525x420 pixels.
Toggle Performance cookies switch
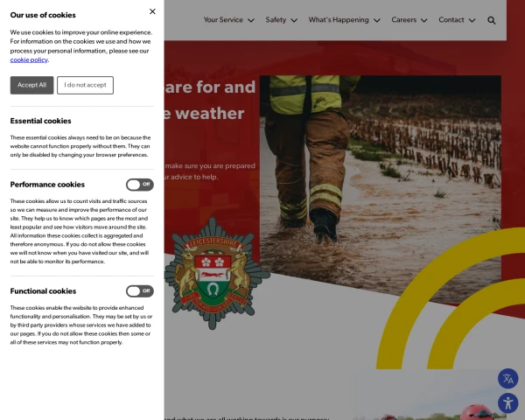point(140,185)
